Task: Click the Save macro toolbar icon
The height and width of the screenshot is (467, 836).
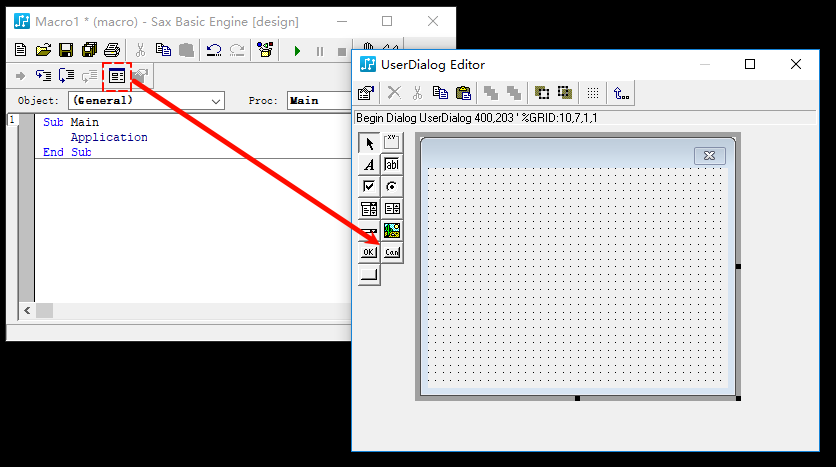Action: (x=66, y=50)
